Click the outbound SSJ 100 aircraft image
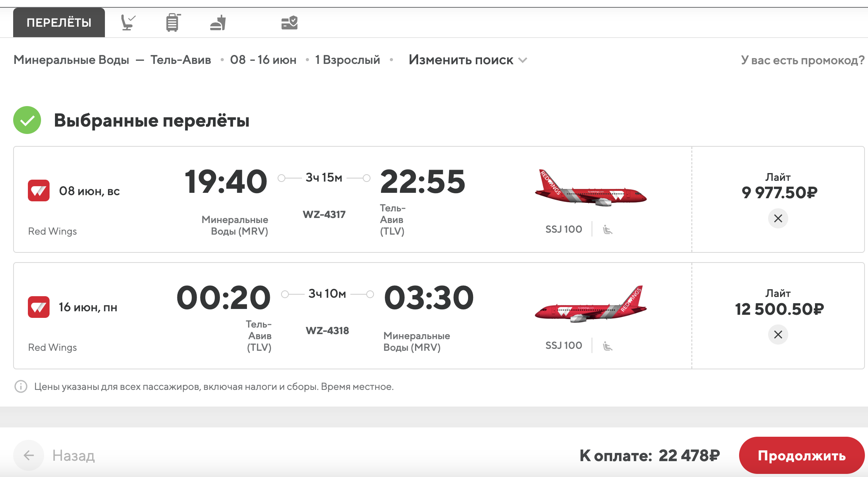 (x=590, y=188)
